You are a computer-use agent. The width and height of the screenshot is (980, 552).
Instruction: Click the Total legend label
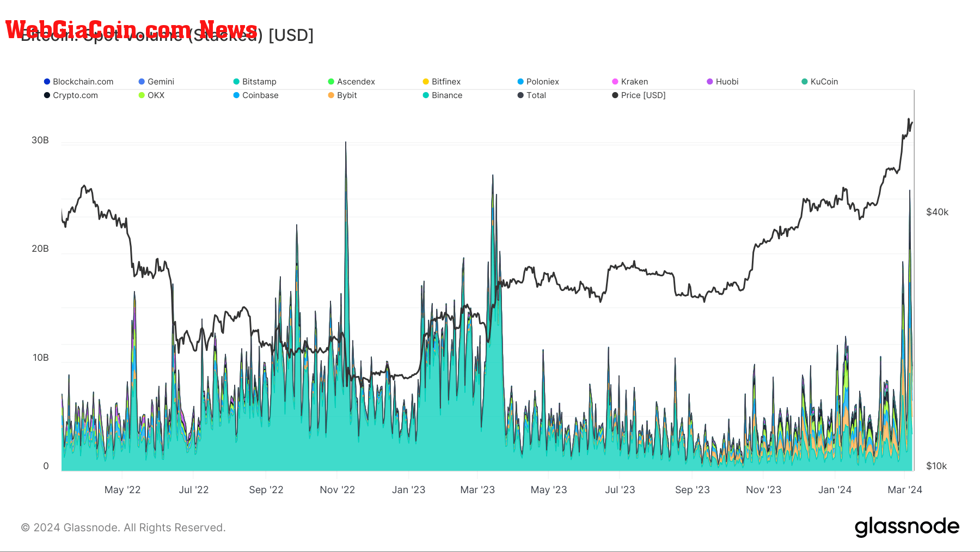click(x=536, y=95)
